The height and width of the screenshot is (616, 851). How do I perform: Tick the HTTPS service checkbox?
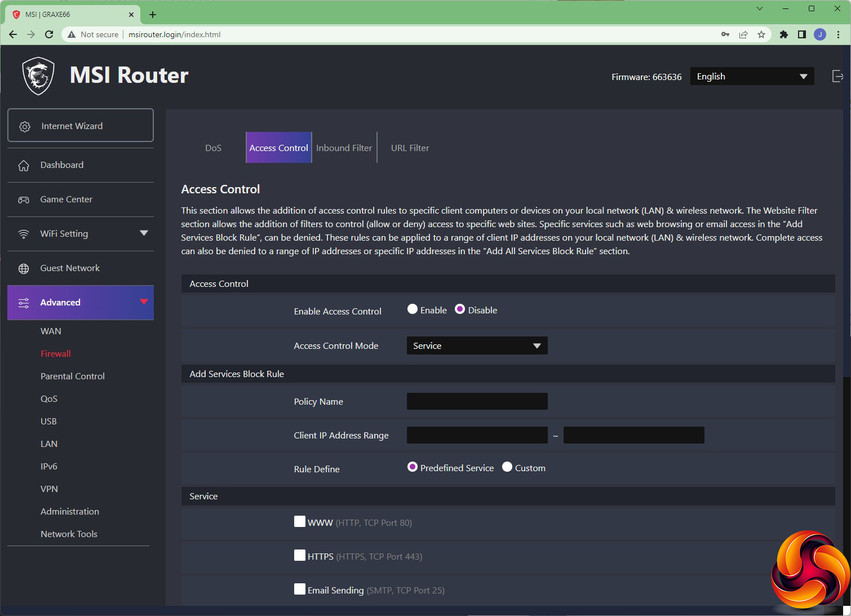coord(300,556)
